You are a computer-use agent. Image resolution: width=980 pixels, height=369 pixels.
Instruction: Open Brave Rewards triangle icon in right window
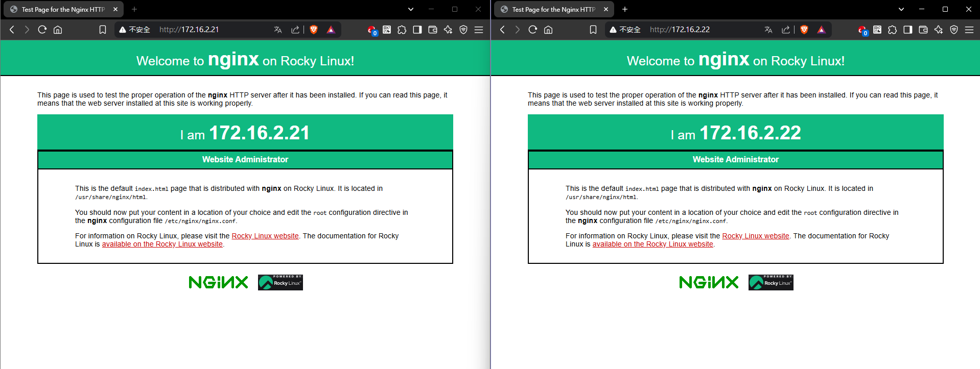coord(821,30)
